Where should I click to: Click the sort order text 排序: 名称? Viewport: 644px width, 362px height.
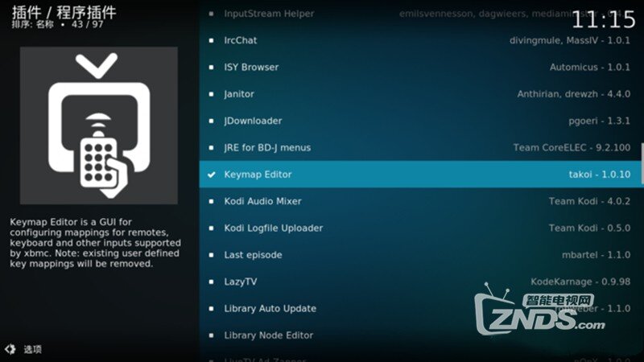[32, 25]
